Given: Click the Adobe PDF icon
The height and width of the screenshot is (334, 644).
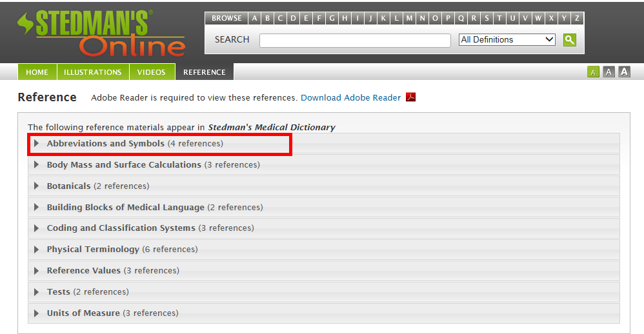Looking at the screenshot, I should pos(410,97).
